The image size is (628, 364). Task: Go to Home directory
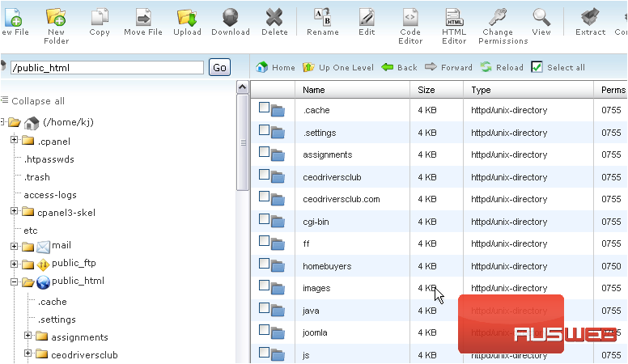click(x=275, y=67)
